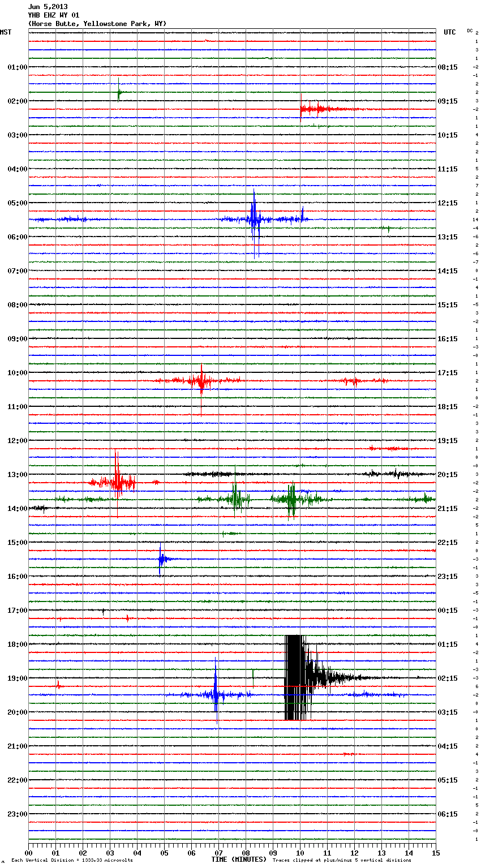Click the 03:15 UTC time label

(448, 712)
